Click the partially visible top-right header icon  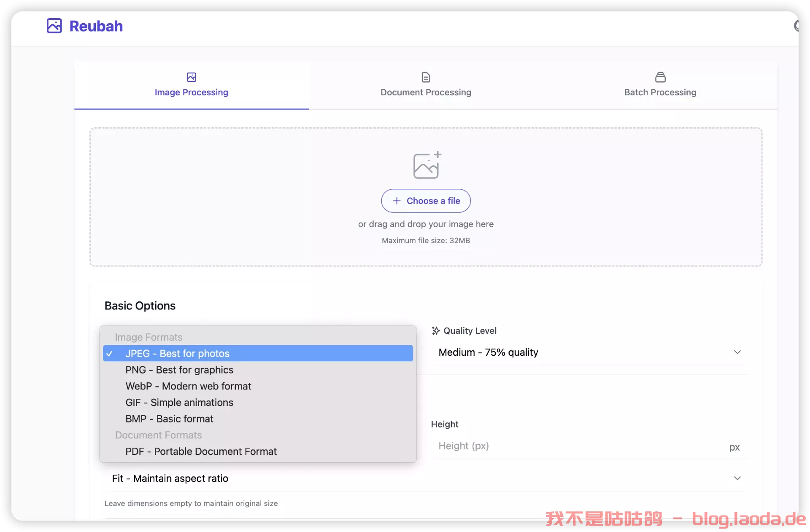click(796, 26)
